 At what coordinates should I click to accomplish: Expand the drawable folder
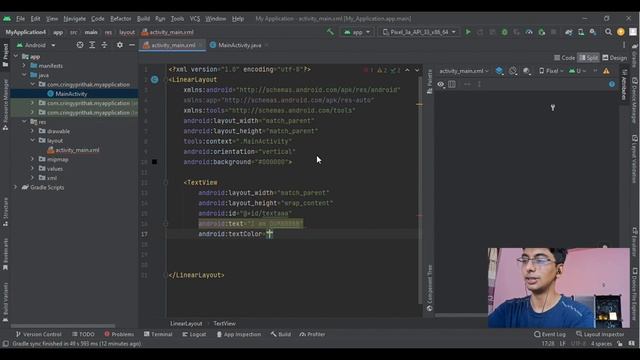[32, 131]
